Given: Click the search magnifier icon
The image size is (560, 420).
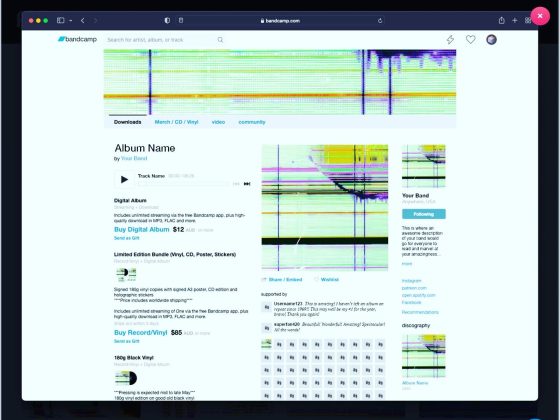Looking at the screenshot, I should click(220, 40).
